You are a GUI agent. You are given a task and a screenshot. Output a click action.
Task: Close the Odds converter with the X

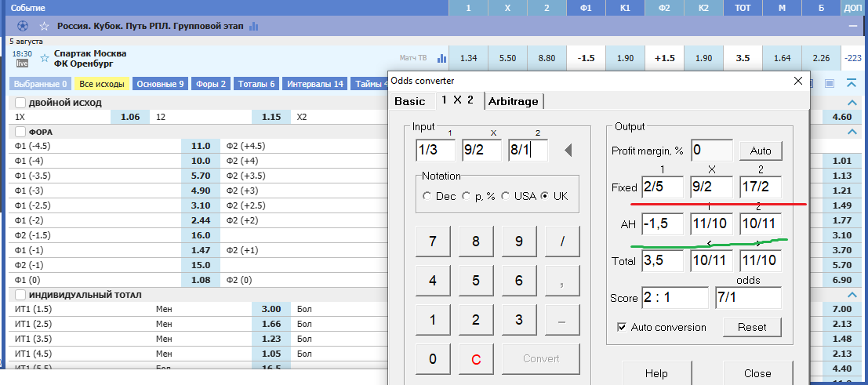point(797,81)
